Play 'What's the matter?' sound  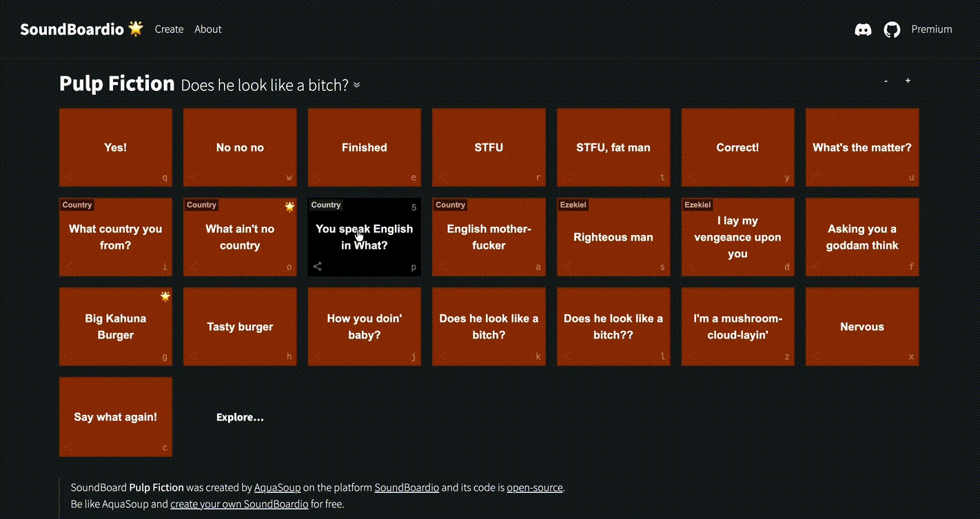tap(862, 147)
